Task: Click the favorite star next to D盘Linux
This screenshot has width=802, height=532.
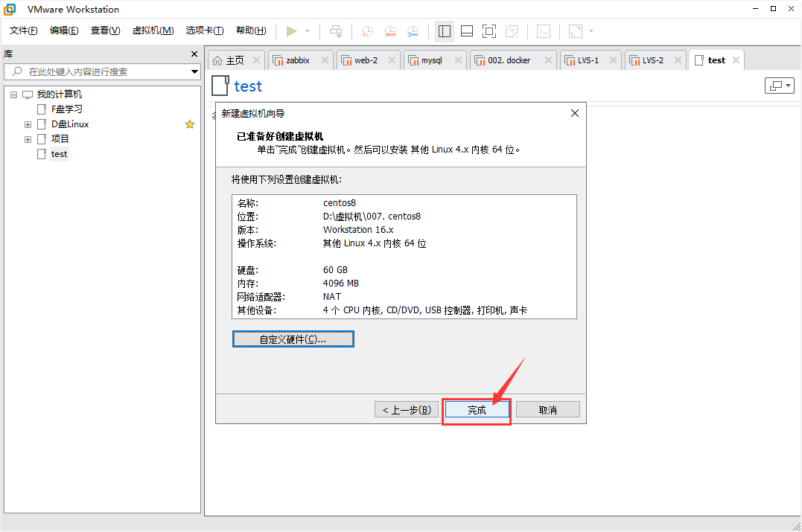Action: click(x=190, y=124)
